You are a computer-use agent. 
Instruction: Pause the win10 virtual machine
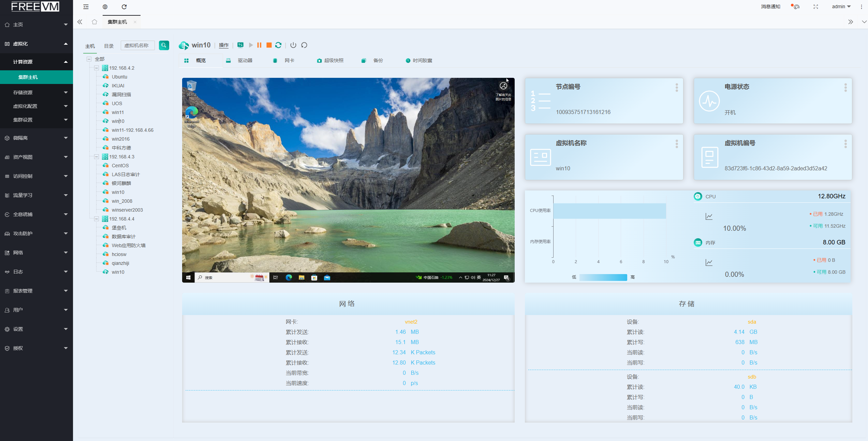point(259,45)
